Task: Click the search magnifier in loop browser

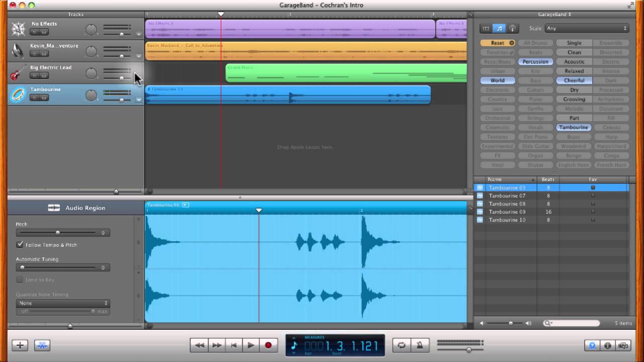Action: coord(547,323)
